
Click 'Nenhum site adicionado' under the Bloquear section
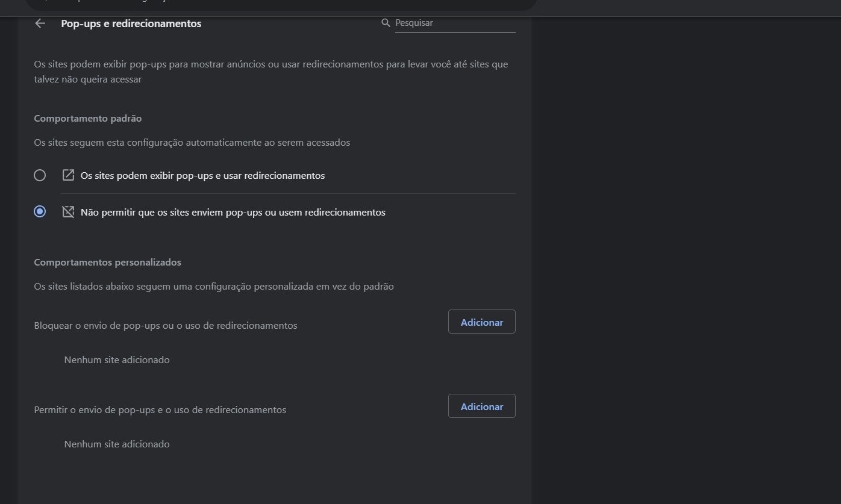point(117,360)
